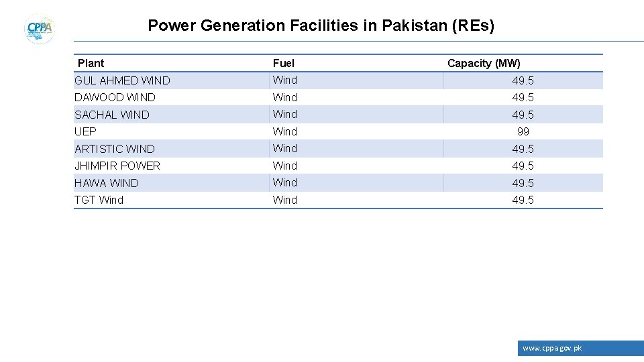Select the 49.5 capacity for DAWOOD WIND

(523, 97)
